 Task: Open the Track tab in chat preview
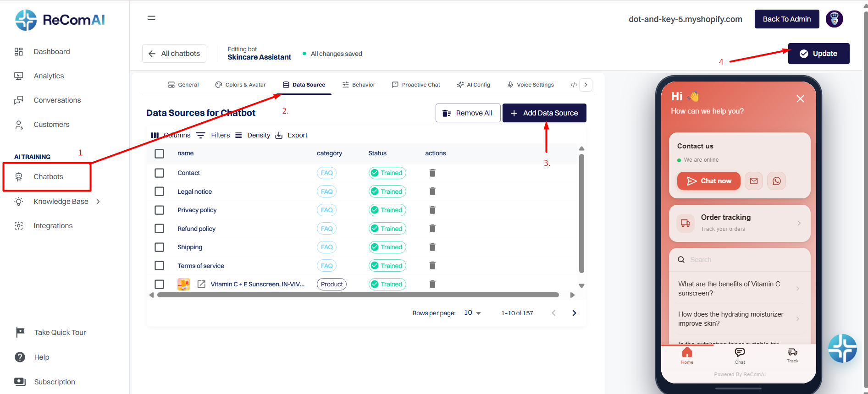click(x=792, y=355)
